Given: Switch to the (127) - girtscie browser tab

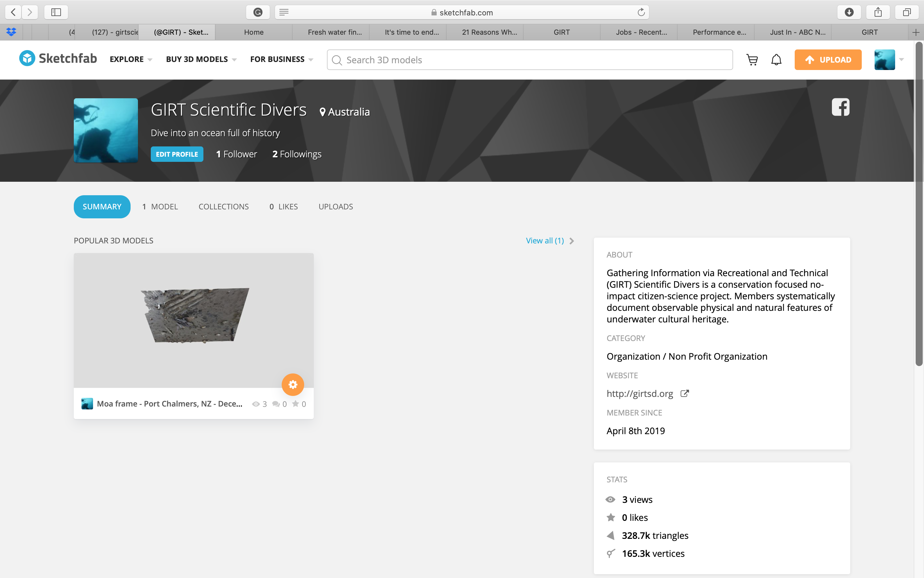Looking at the screenshot, I should coord(107,32).
